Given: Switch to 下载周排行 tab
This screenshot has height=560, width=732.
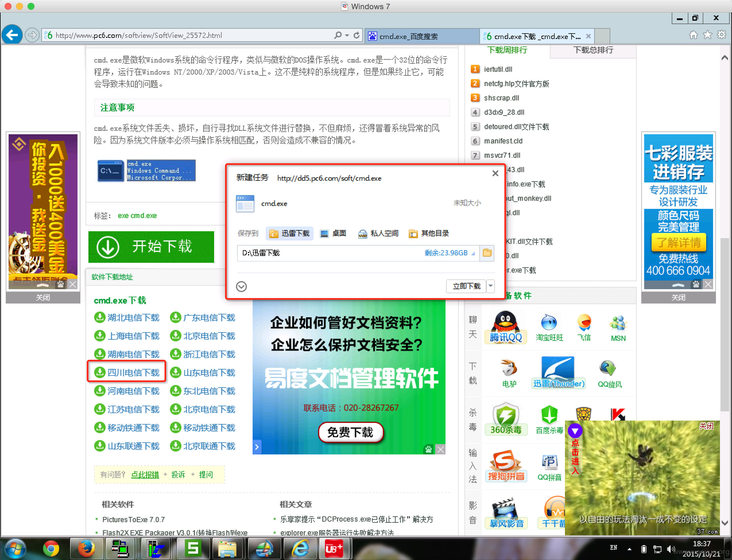Looking at the screenshot, I should tap(507, 50).
